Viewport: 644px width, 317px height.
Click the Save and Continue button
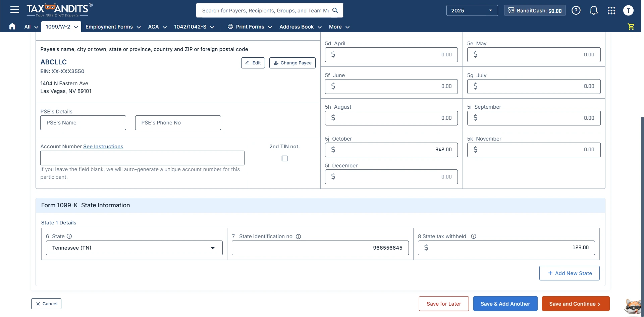click(576, 304)
